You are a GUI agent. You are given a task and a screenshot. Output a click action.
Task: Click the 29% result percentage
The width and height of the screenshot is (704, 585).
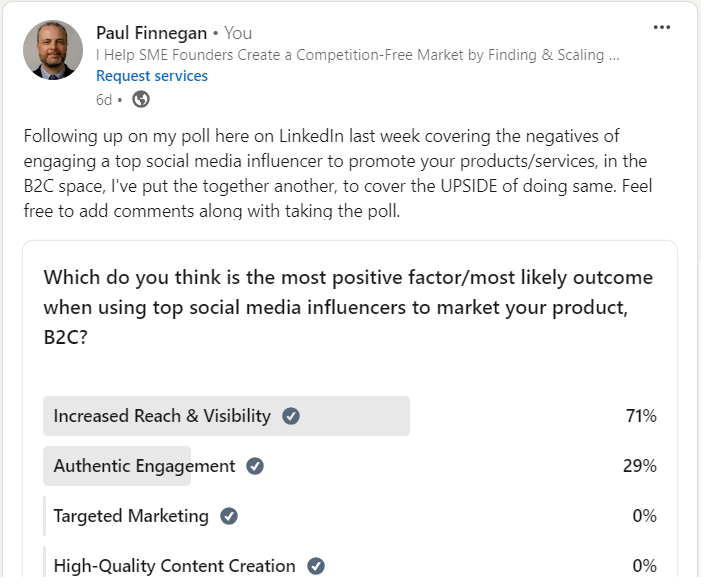(640, 466)
